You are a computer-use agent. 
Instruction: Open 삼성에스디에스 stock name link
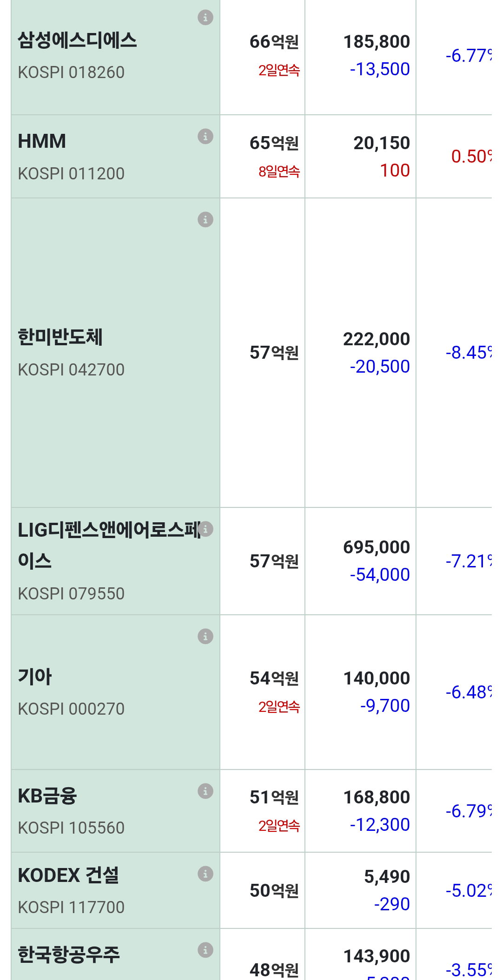tap(77, 40)
